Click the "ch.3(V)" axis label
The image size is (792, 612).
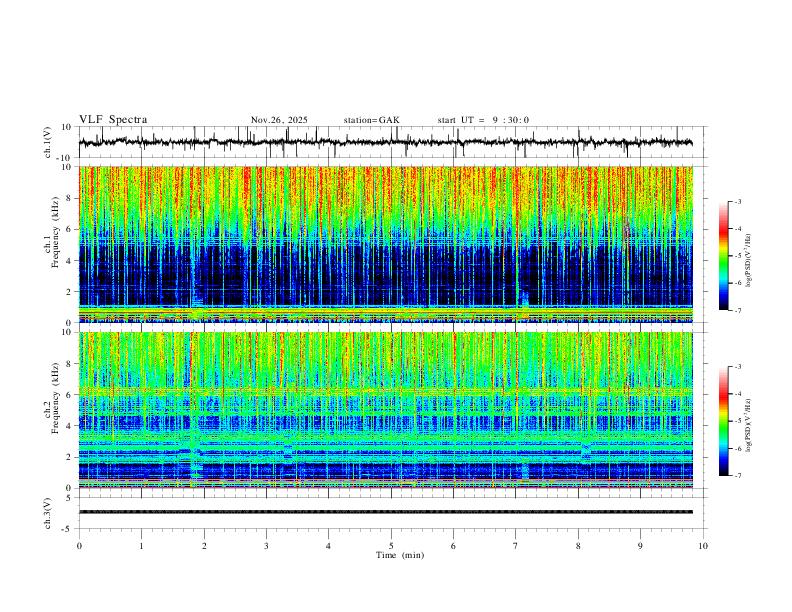click(x=48, y=514)
